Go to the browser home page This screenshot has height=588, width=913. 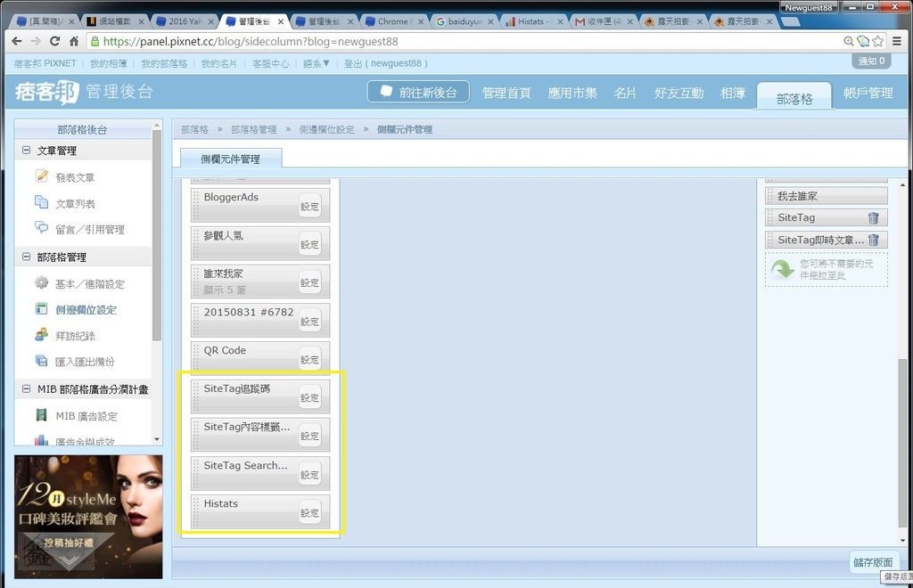(74, 41)
